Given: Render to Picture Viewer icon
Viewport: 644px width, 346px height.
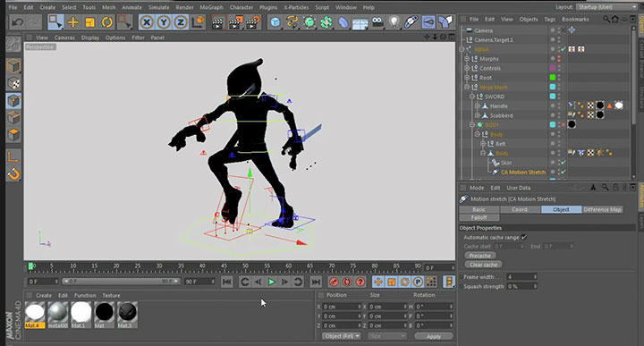Looking at the screenshot, I should click(x=235, y=22).
